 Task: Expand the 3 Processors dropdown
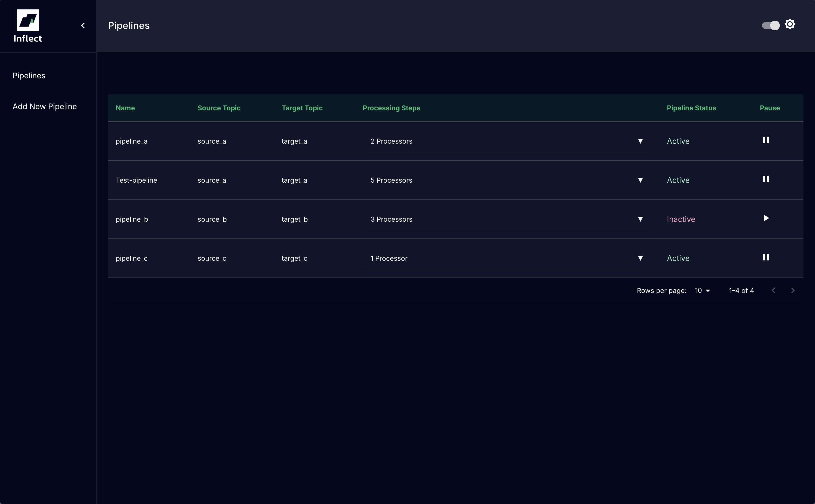click(507, 219)
